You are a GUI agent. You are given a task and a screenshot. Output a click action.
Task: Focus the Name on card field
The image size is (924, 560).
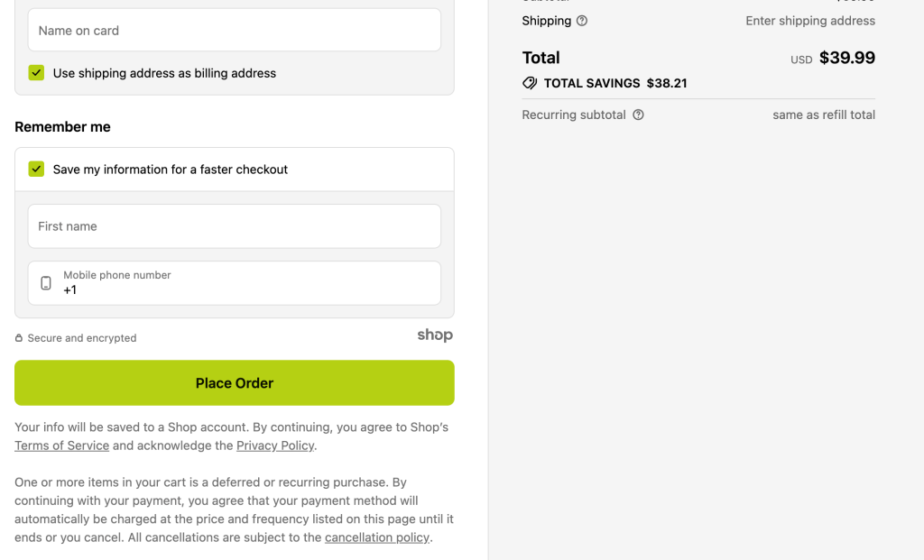[x=235, y=31]
